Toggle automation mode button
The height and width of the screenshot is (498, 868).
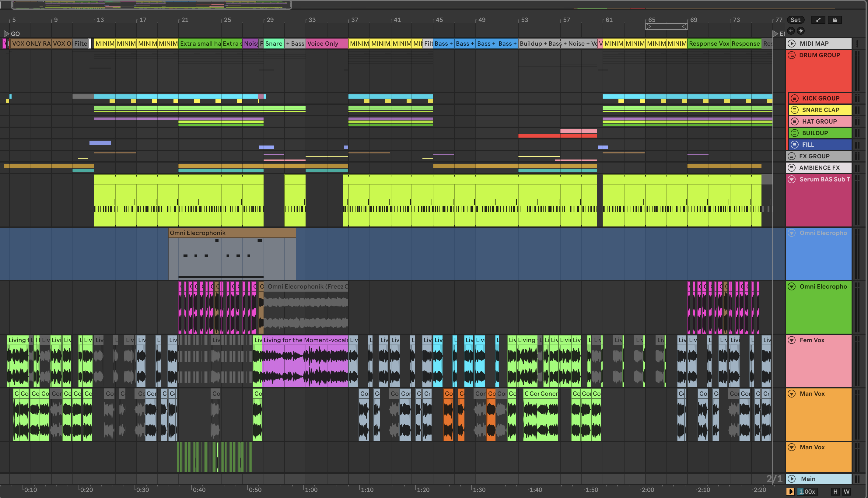[x=818, y=20]
